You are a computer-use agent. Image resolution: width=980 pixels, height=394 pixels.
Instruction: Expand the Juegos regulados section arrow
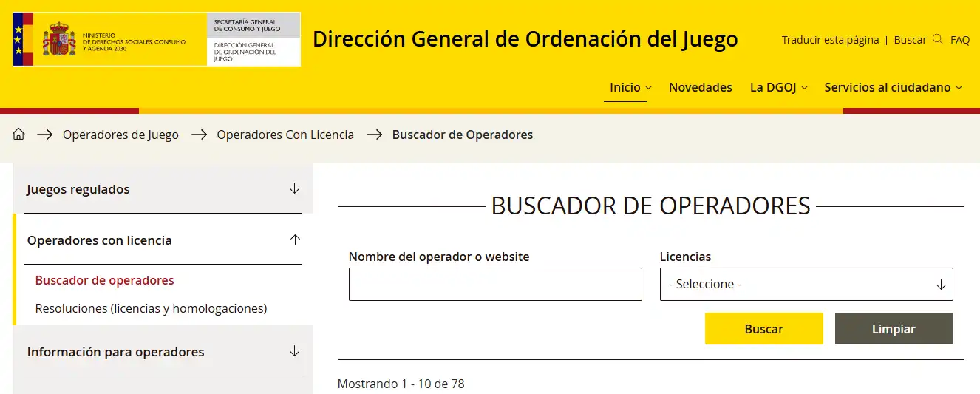click(x=295, y=188)
